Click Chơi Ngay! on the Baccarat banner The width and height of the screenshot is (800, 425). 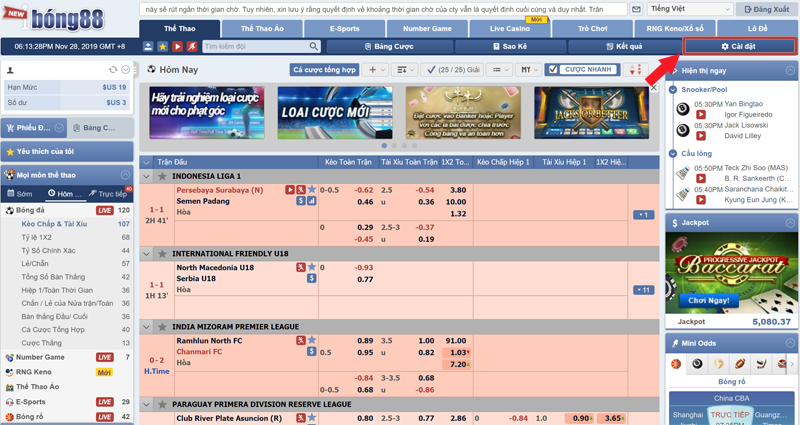pyautogui.click(x=708, y=301)
